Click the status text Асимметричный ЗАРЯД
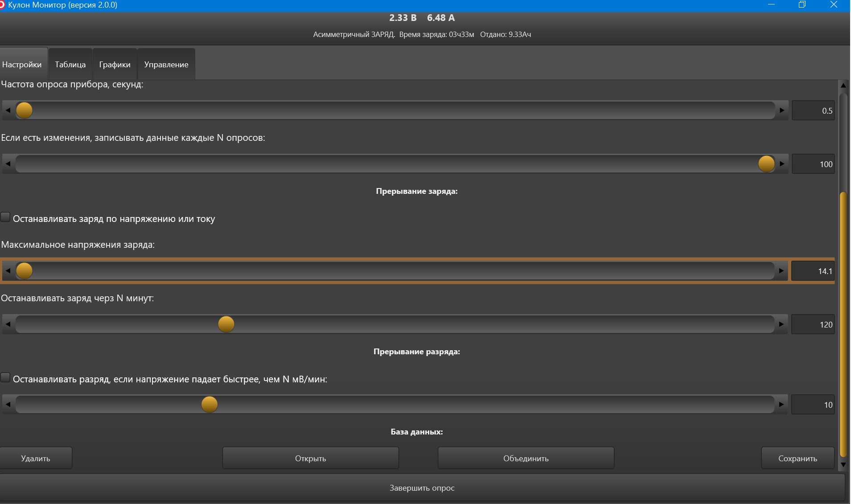The width and height of the screenshot is (851, 504). [x=354, y=34]
